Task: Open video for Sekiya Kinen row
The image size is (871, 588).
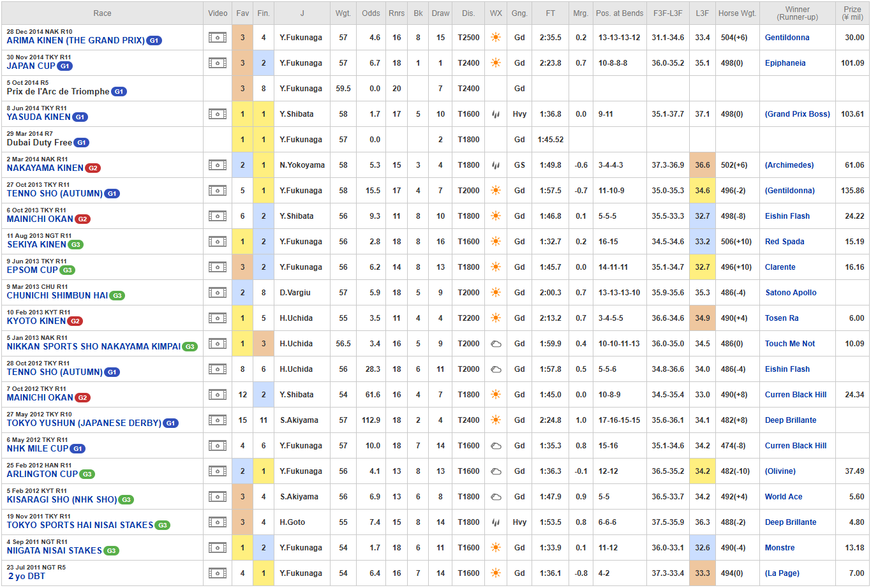Action: [x=218, y=242]
